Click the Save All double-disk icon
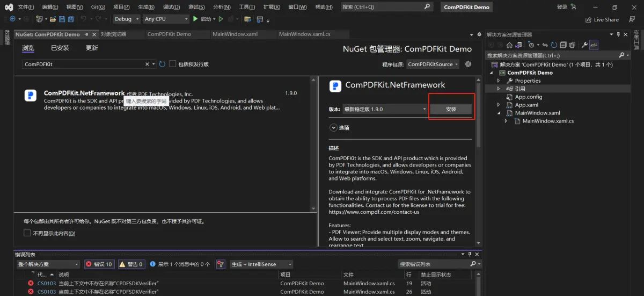Screen dimensions: 644x296 tap(71, 19)
